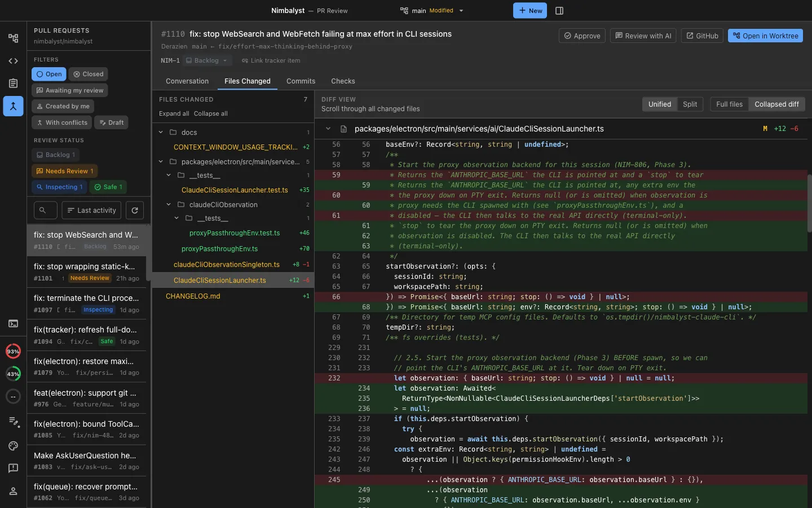Click the search pull requests icon box
The width and height of the screenshot is (812, 508).
pyautogui.click(x=45, y=211)
